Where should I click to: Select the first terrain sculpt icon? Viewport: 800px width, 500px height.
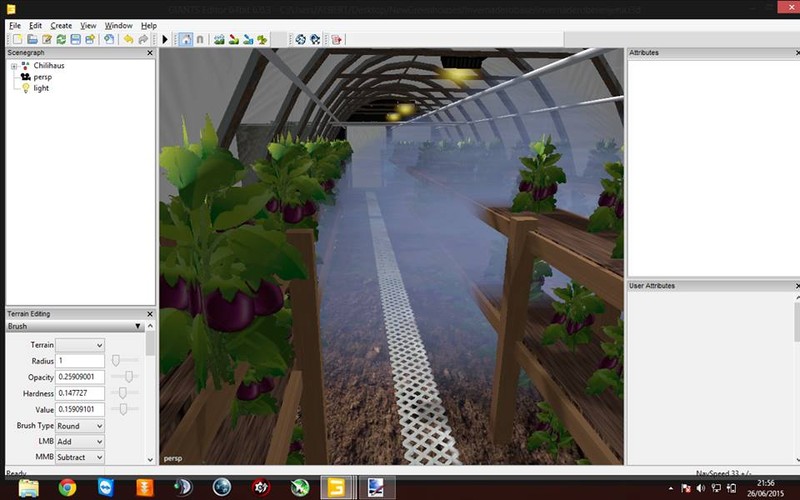219,39
